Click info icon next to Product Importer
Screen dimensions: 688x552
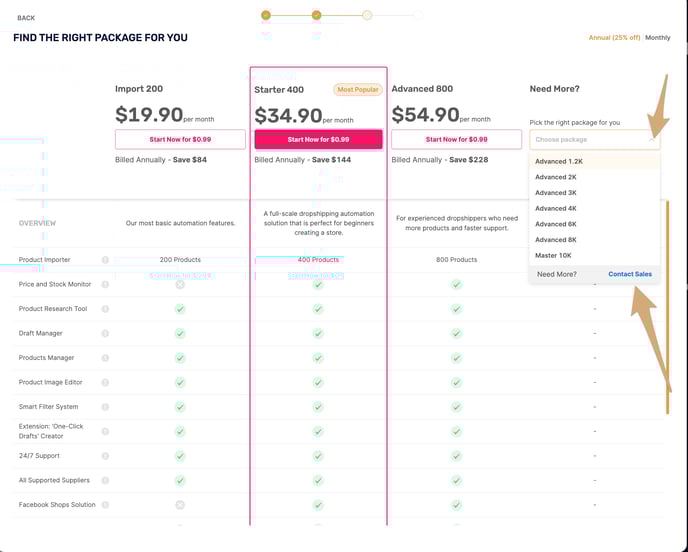click(x=105, y=260)
